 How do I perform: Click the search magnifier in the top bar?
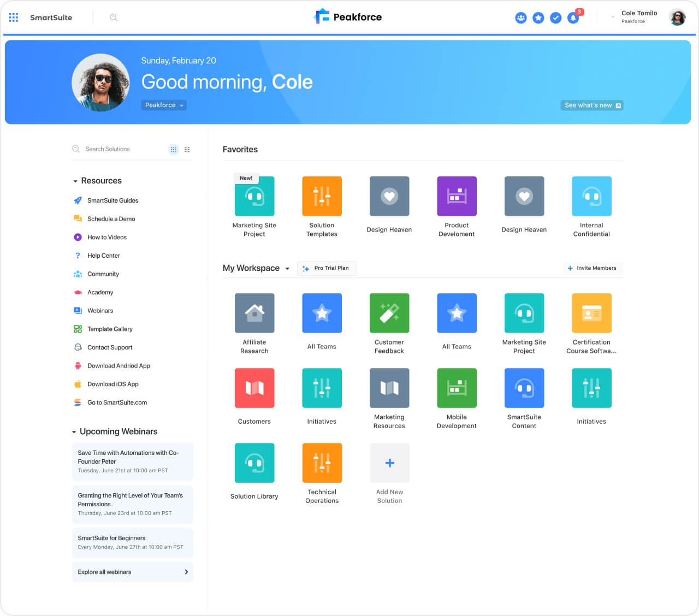(x=114, y=17)
